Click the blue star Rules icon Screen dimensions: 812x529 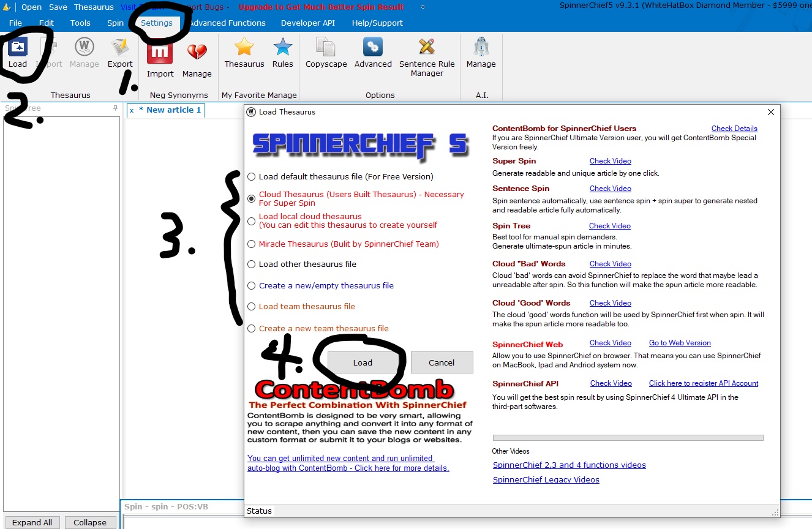pyautogui.click(x=282, y=48)
